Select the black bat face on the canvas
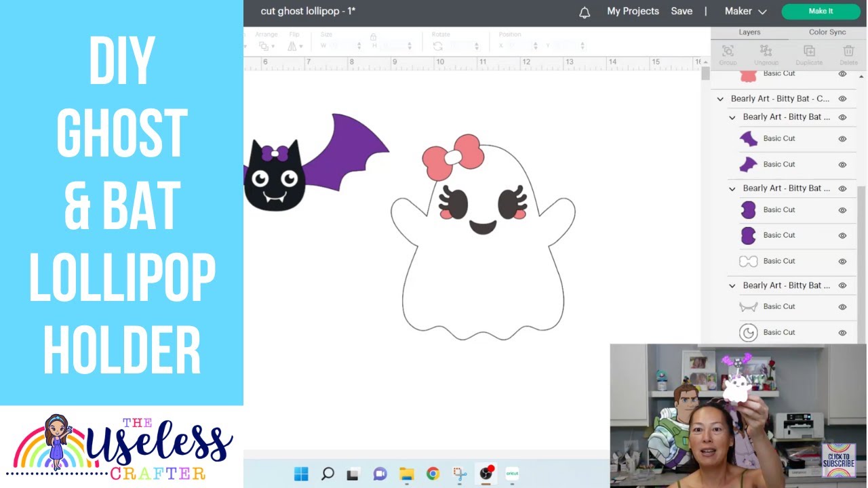 274,176
